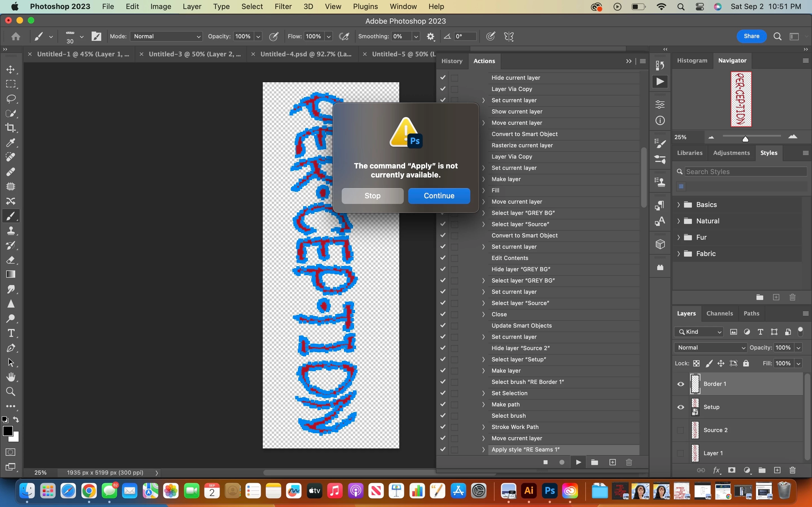Toggle checkmark for Stroke Work Path step
This screenshot has height=507, width=812.
coord(443,427)
